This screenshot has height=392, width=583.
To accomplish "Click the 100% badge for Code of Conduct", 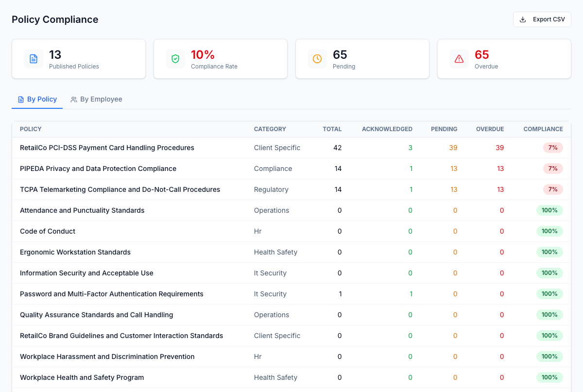I will pyautogui.click(x=549, y=231).
